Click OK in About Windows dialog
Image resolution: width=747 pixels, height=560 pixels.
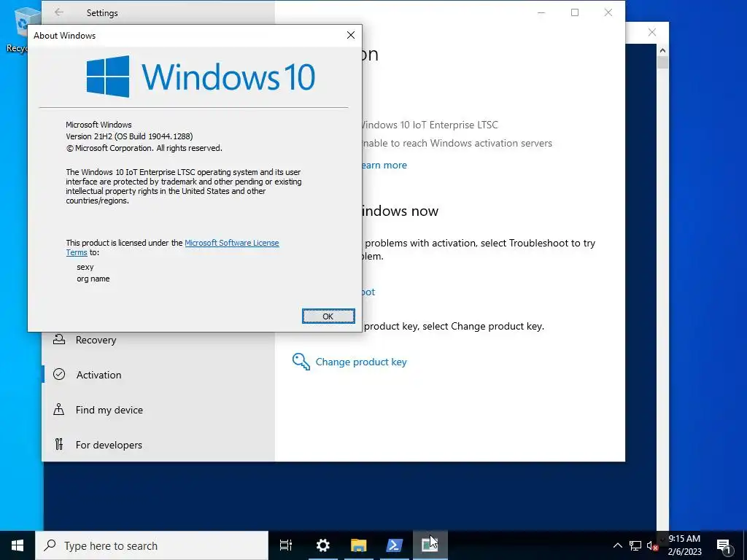click(x=328, y=316)
